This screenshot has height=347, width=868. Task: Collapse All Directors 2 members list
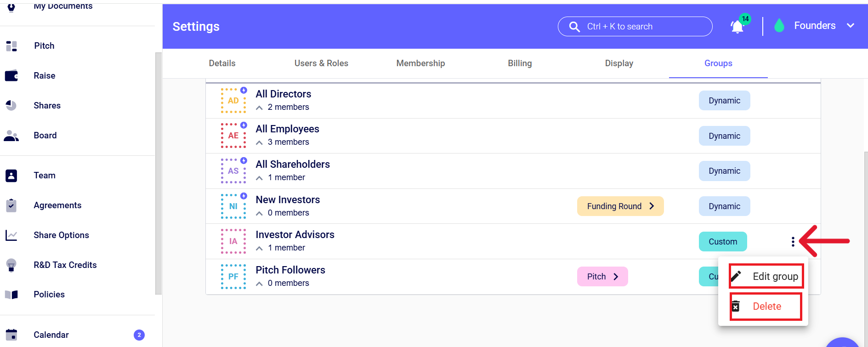(x=259, y=108)
